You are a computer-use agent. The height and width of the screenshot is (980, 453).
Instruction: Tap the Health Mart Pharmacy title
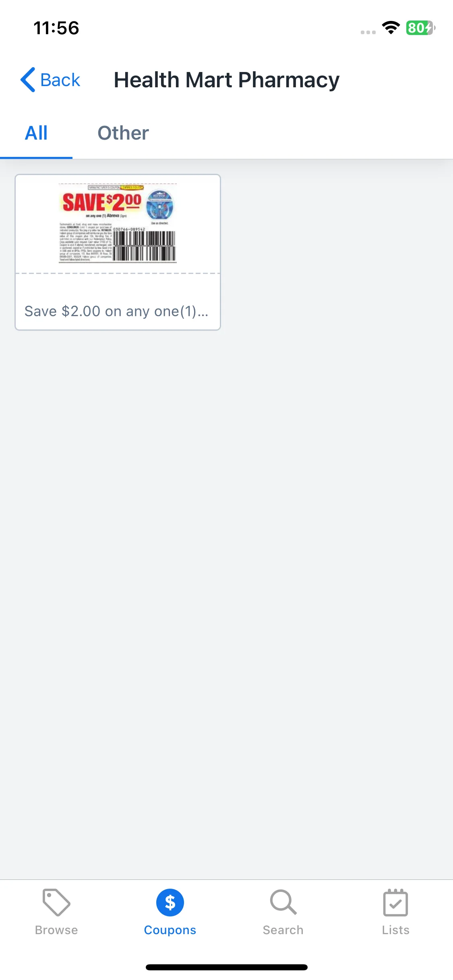pos(227,80)
